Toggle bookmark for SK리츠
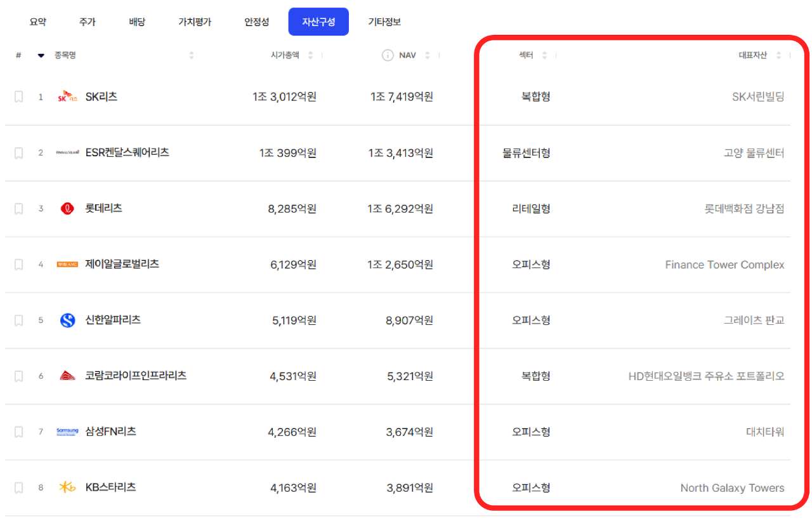812x521 pixels. click(19, 97)
